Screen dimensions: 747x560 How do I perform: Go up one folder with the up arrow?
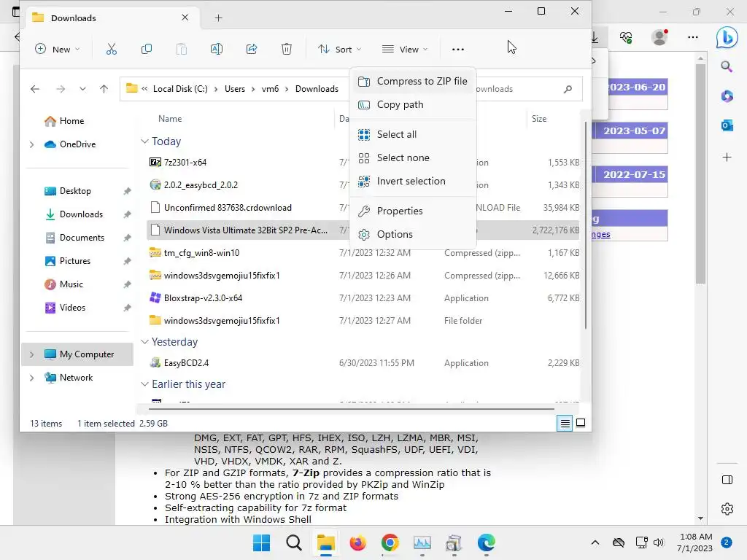point(104,89)
